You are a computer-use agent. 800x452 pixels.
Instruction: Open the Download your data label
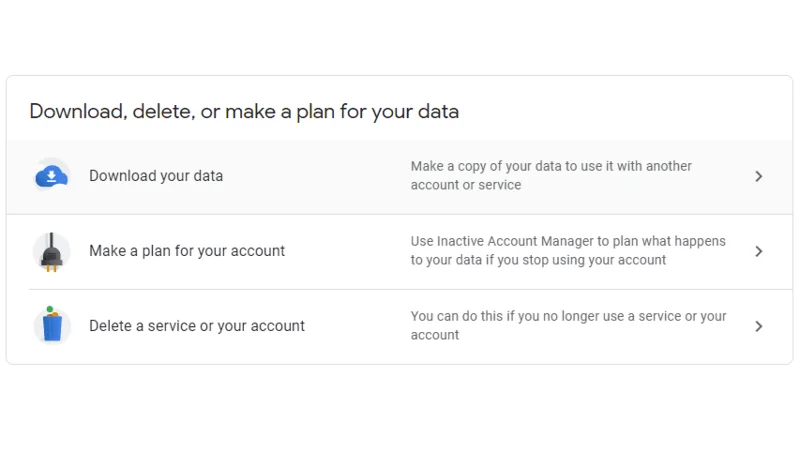tap(156, 176)
